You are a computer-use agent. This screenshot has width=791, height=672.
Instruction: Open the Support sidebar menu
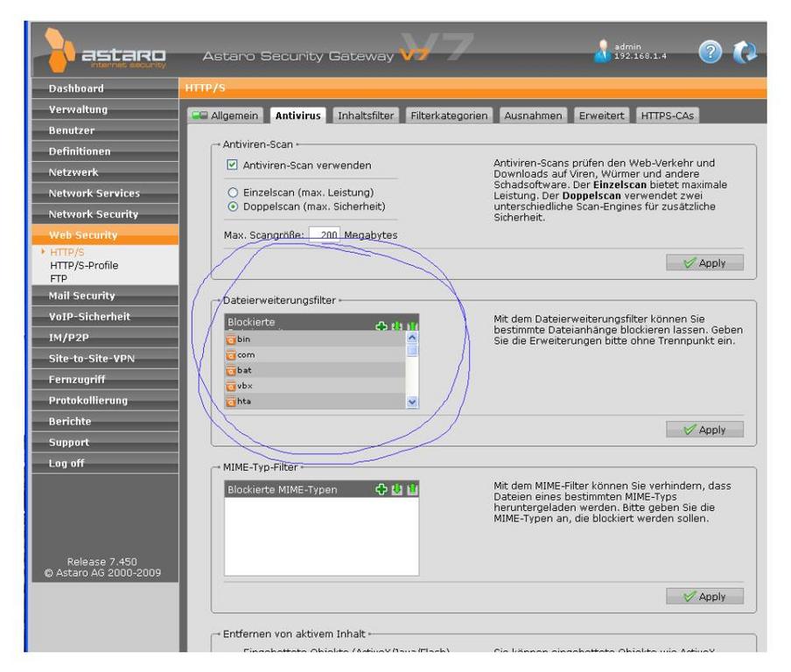pyautogui.click(x=105, y=443)
